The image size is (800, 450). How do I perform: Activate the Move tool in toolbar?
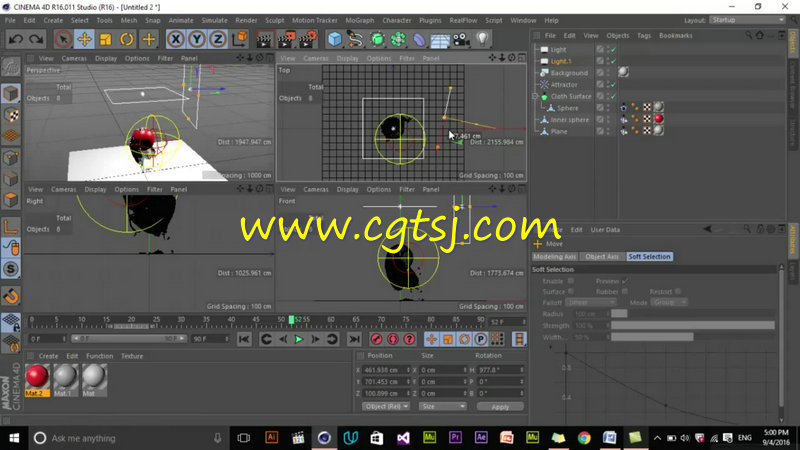pos(84,39)
